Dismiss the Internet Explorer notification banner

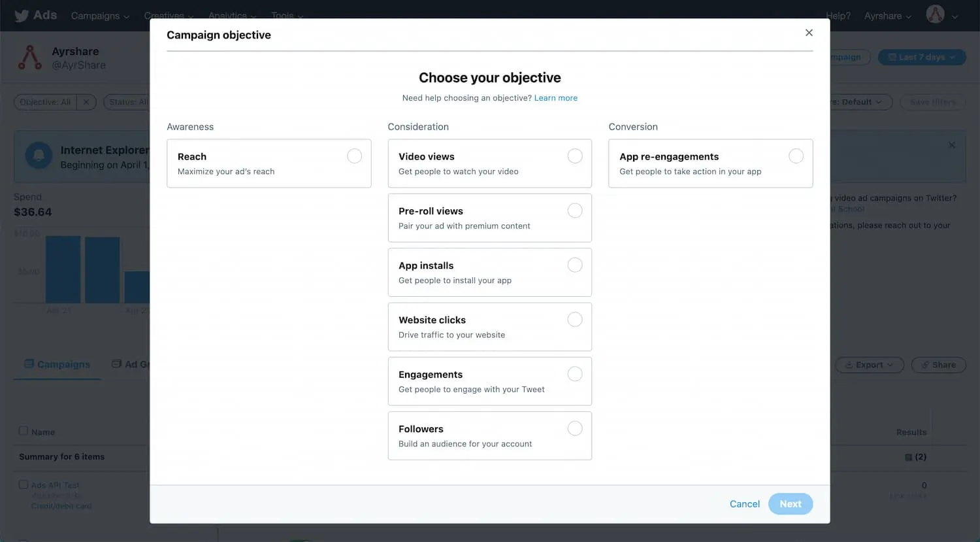951,145
